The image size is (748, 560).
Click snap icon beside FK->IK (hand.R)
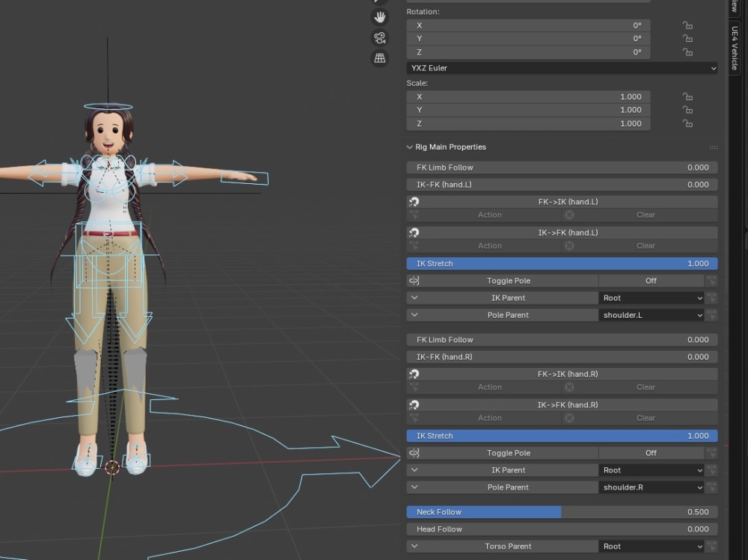coord(414,374)
